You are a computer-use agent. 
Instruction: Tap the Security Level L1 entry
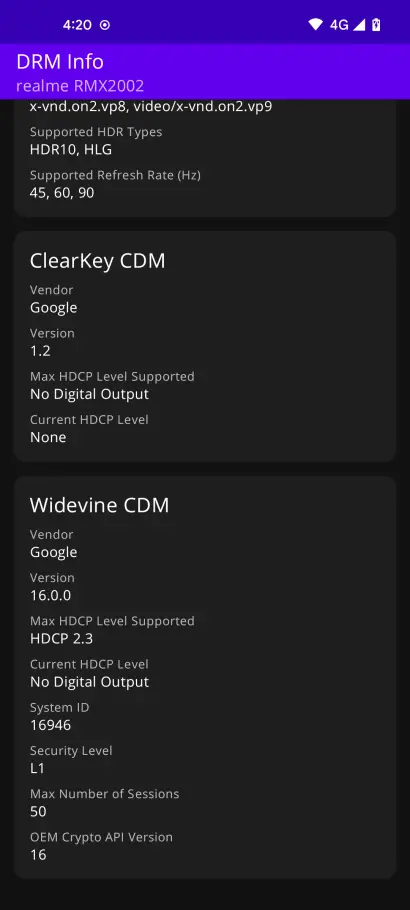coord(37,768)
